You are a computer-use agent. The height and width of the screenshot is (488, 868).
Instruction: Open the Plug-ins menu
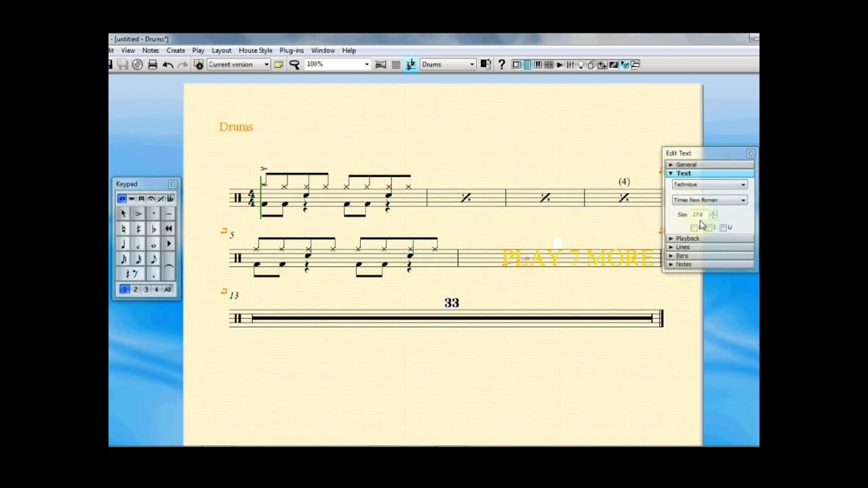coord(292,50)
